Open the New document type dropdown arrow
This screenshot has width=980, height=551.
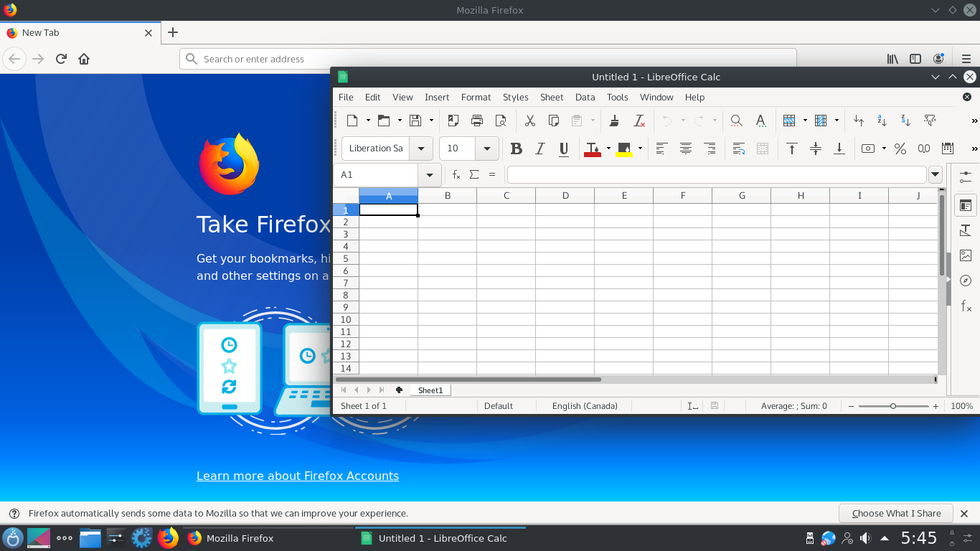(x=368, y=121)
